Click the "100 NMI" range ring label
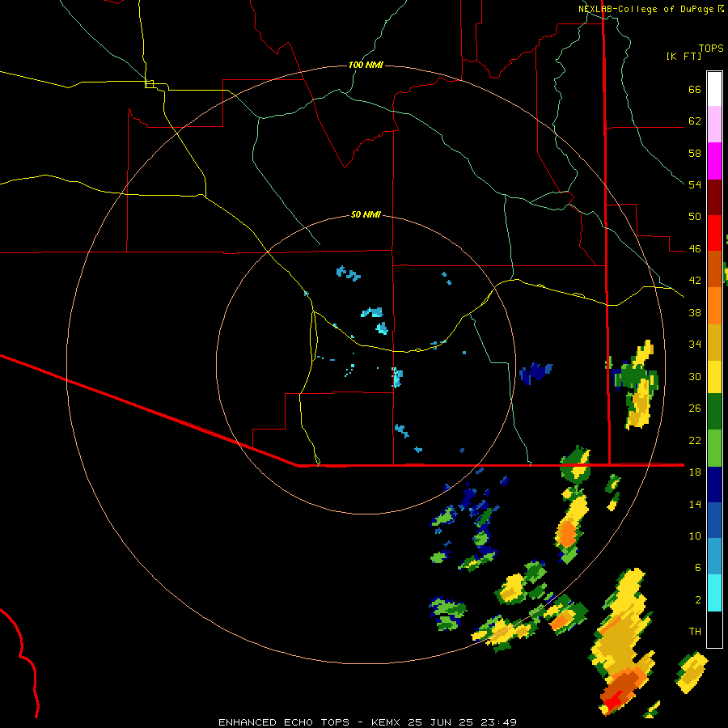 pos(366,65)
